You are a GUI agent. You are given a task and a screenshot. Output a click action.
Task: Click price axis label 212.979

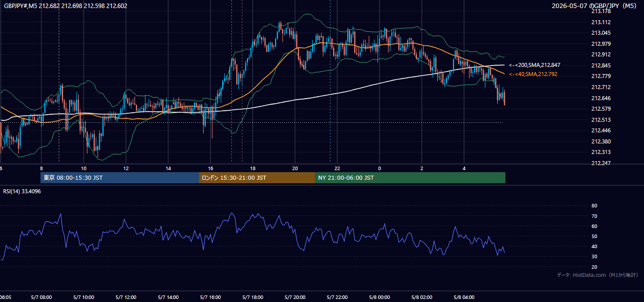tap(601, 44)
